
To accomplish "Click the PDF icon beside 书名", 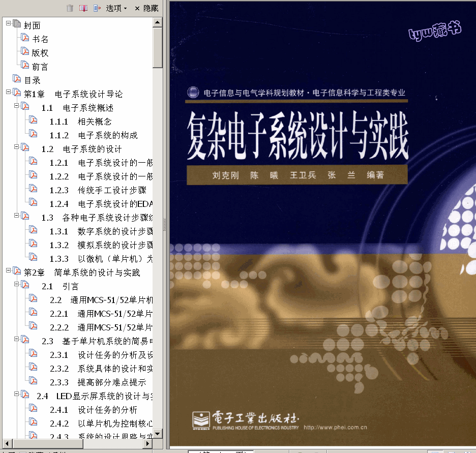I will [25, 38].
